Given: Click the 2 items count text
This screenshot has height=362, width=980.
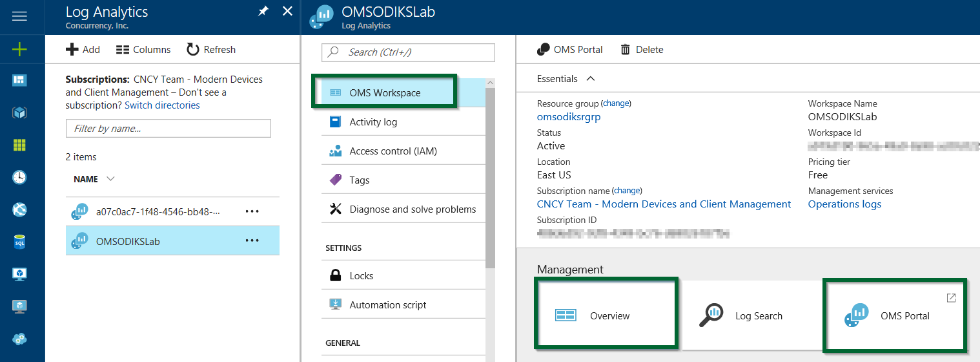Looking at the screenshot, I should [81, 157].
